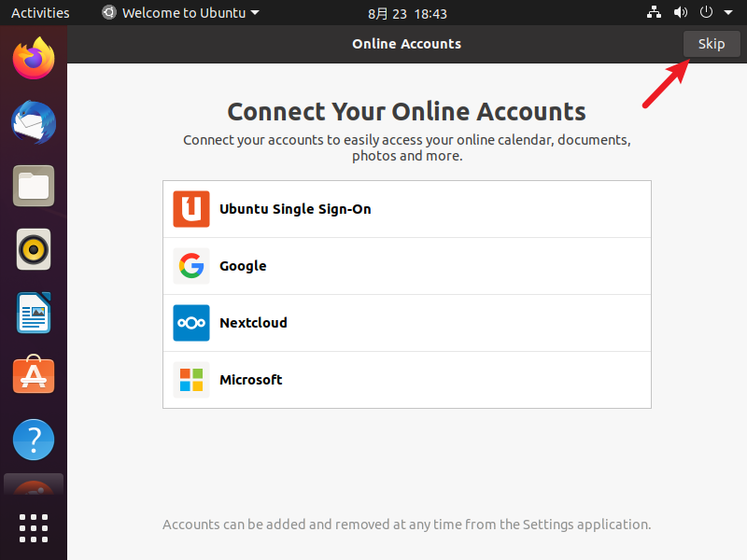Viewport: 747px width, 560px height.
Task: Show Applications grid icon
Action: point(34,528)
